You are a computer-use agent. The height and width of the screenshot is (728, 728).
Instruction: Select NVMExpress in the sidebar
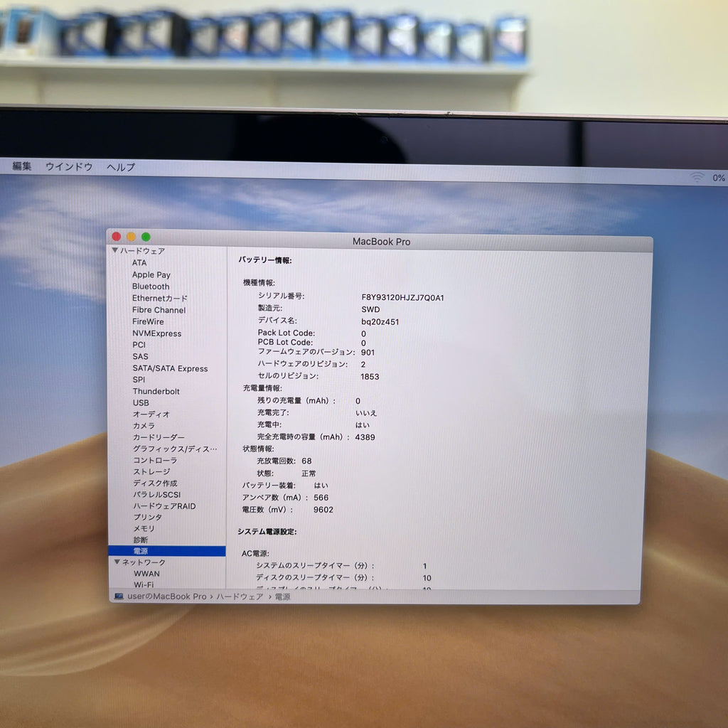[157, 333]
